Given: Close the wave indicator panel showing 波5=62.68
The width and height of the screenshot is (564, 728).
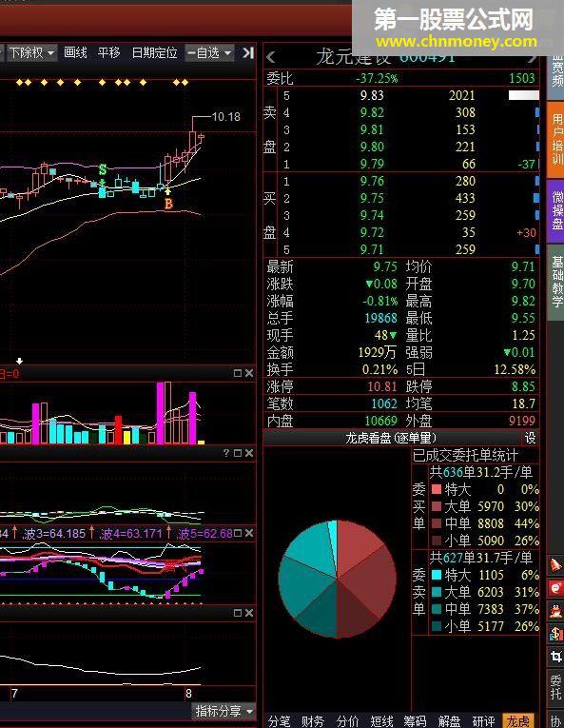Looking at the screenshot, I should (x=249, y=533).
